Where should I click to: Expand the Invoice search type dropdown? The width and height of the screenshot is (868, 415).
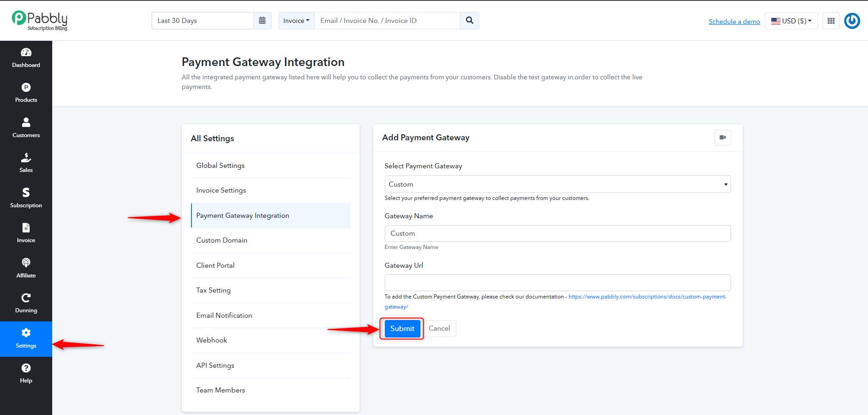tap(296, 21)
